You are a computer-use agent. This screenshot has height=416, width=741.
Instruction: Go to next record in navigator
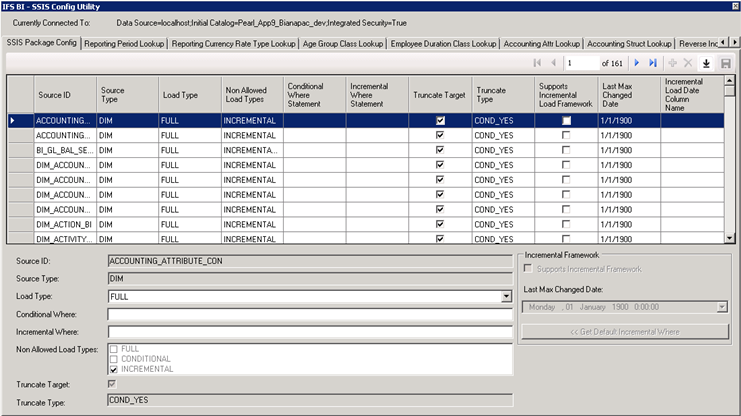pos(637,63)
